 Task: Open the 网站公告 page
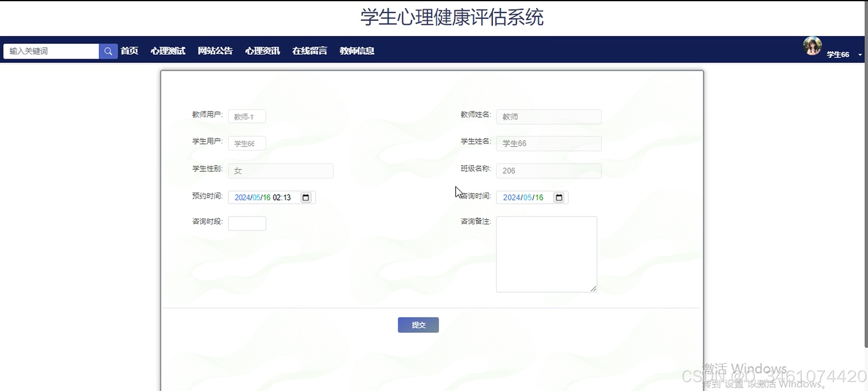click(215, 51)
